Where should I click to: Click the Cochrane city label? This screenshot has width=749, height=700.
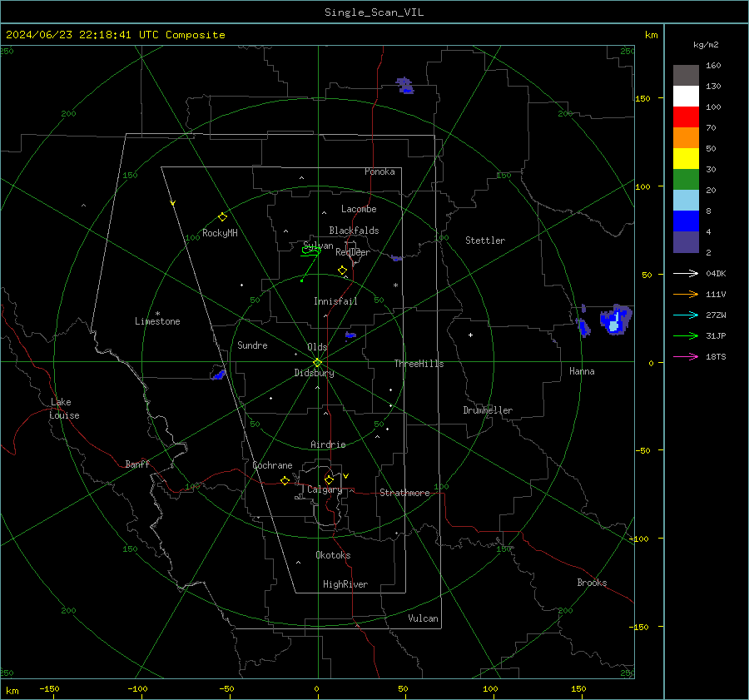(x=272, y=465)
